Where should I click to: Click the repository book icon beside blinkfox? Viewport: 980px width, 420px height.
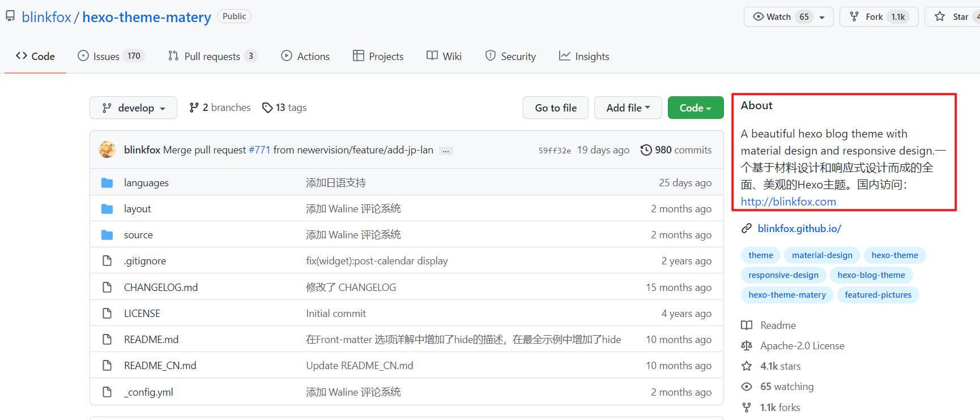click(x=10, y=16)
